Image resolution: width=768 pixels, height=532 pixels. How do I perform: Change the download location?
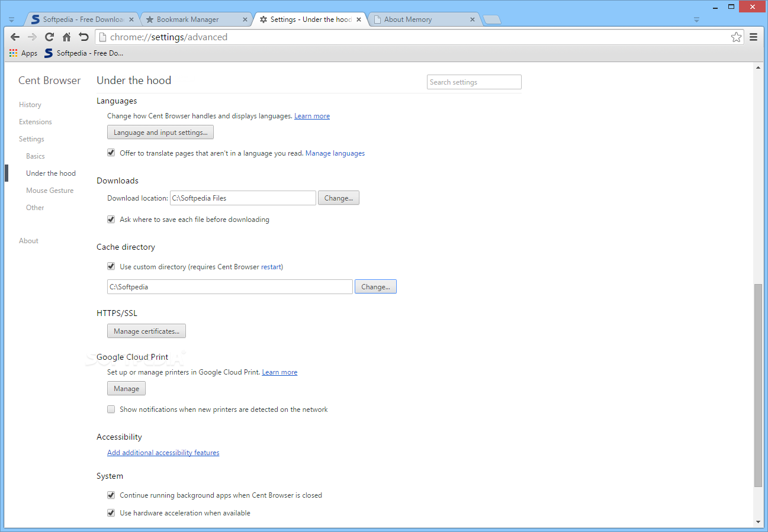[x=339, y=198]
